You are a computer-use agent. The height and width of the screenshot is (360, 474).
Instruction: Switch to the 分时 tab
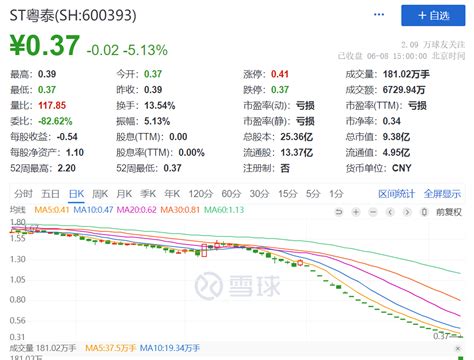coord(23,194)
